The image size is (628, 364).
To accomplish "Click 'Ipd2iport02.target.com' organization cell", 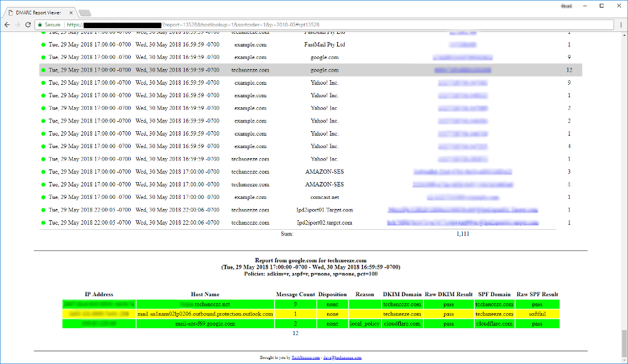I will coord(325,223).
